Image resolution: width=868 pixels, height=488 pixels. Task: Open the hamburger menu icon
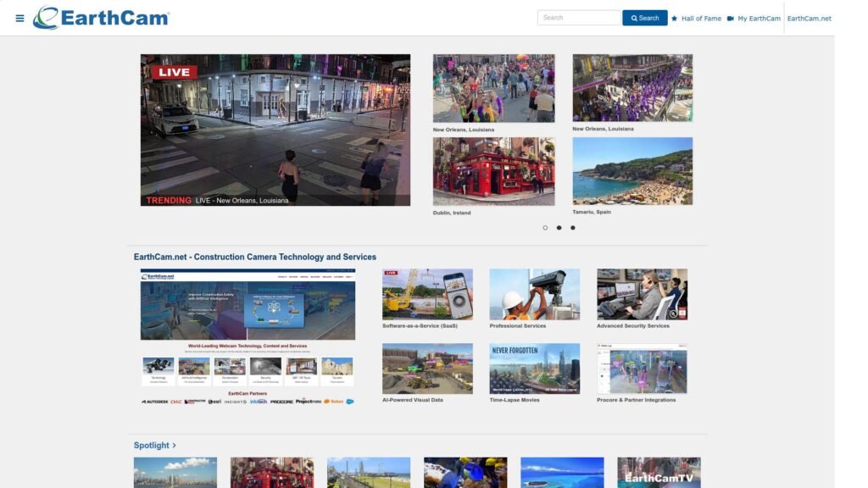click(x=20, y=19)
